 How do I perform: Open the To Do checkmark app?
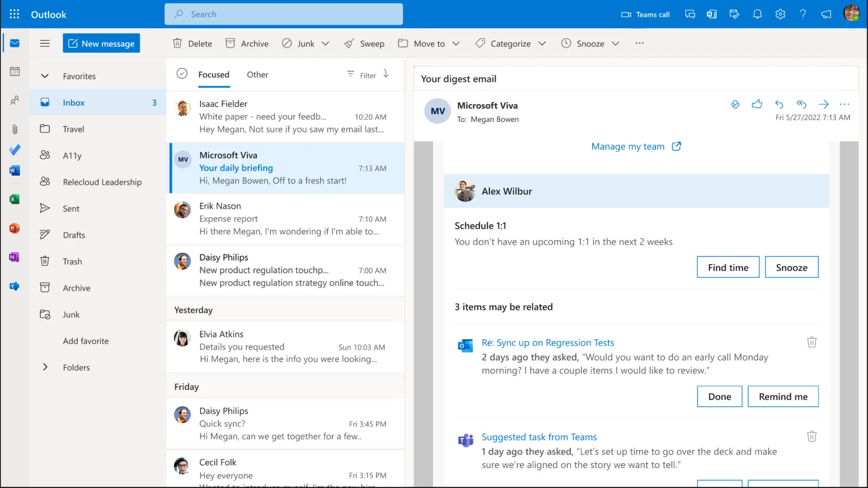point(15,150)
